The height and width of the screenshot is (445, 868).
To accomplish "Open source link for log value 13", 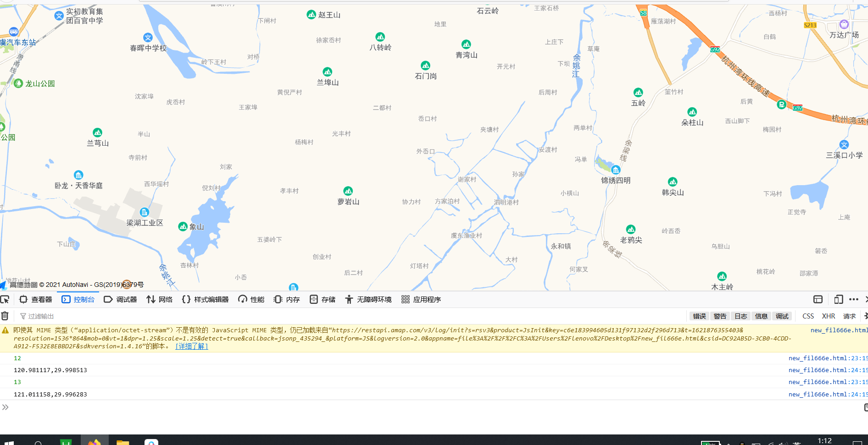I will coord(828,382).
